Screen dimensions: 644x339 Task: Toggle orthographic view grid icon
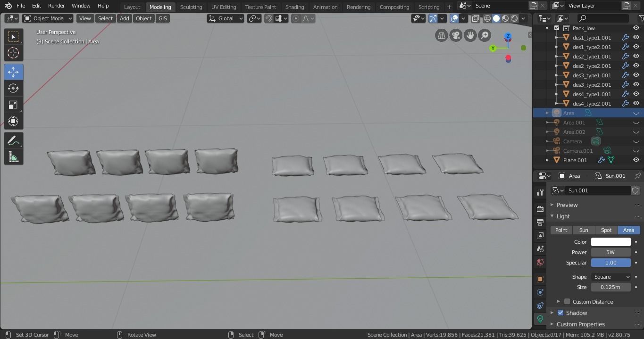pos(442,35)
